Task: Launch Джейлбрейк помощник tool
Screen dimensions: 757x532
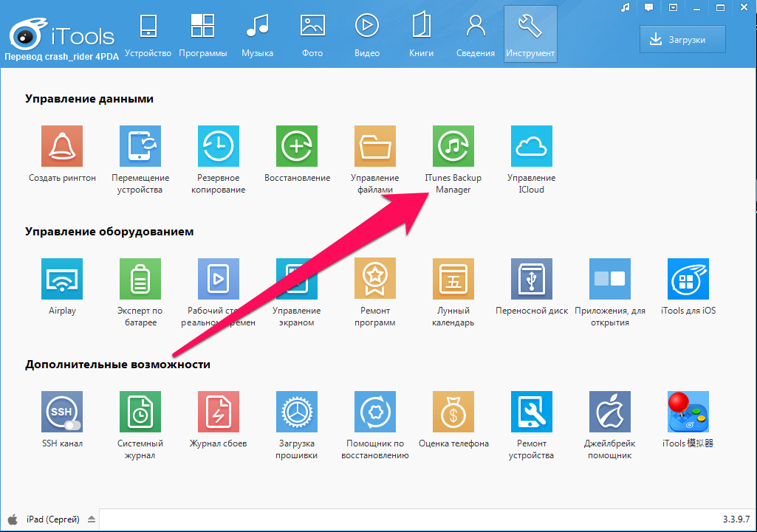Action: pyautogui.click(x=609, y=412)
